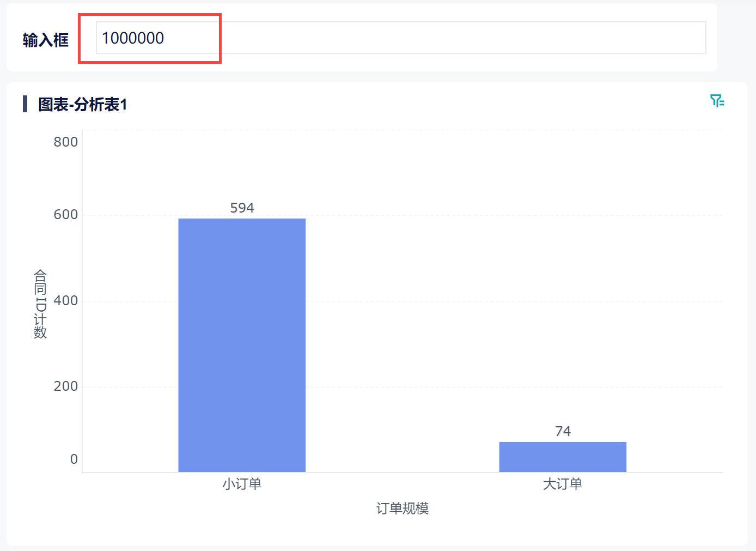Screen dimensions: 756x551
Task: Select the 小订单 bar in the chart
Action: [x=242, y=345]
